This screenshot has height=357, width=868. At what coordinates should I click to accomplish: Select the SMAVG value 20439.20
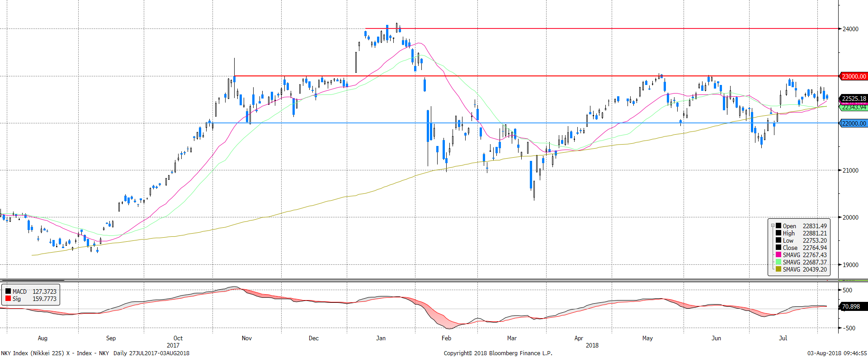click(x=815, y=269)
